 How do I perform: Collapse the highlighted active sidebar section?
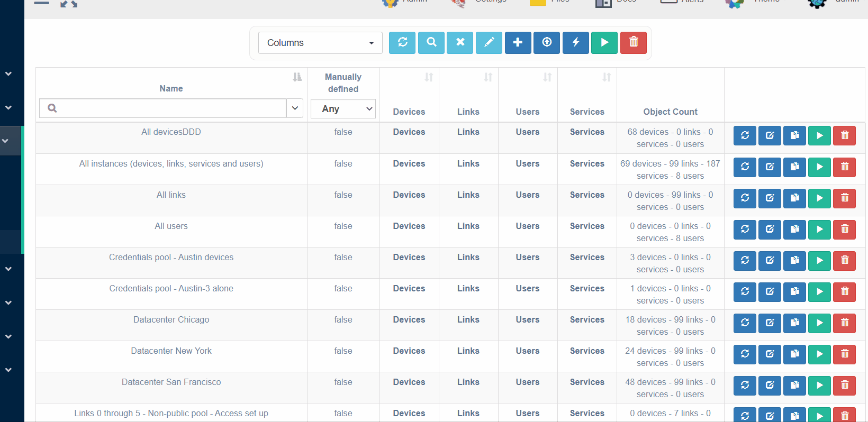pos(5,141)
